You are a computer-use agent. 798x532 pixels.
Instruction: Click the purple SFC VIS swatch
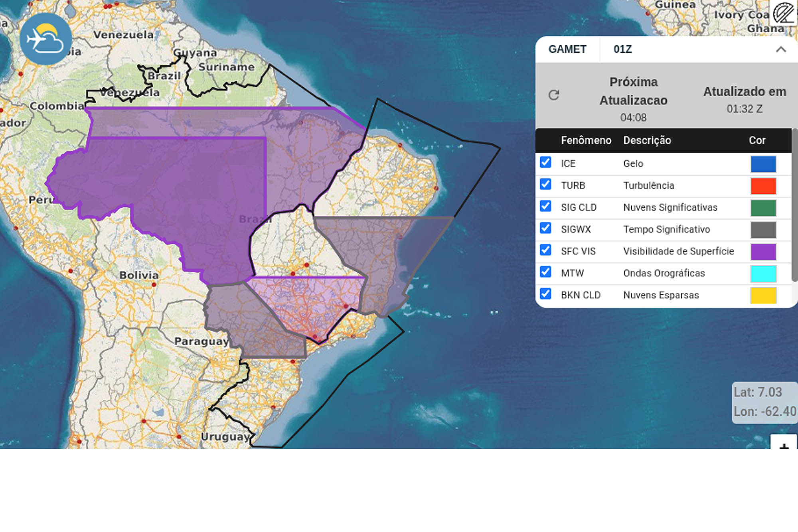pos(763,252)
